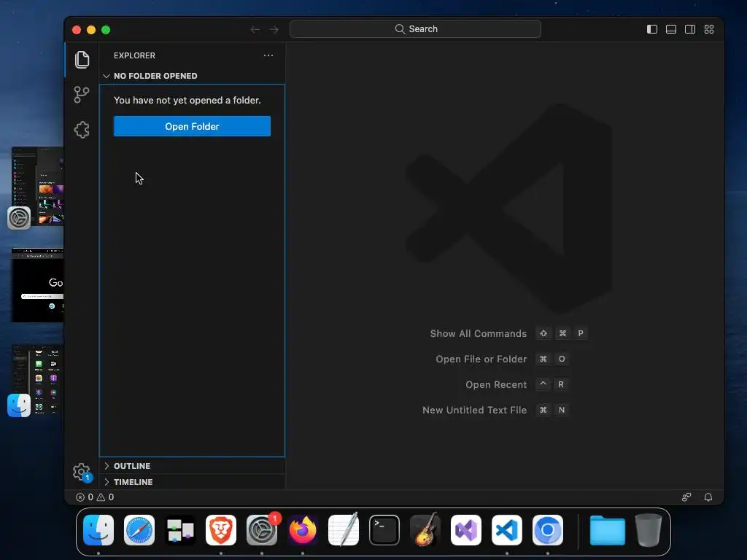
Task: Select the System Settings Stage Manager thumbnail
Action: pyautogui.click(x=38, y=186)
